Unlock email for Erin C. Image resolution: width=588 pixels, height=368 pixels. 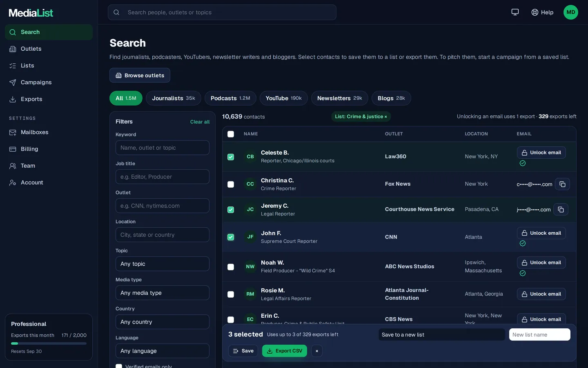(x=541, y=319)
